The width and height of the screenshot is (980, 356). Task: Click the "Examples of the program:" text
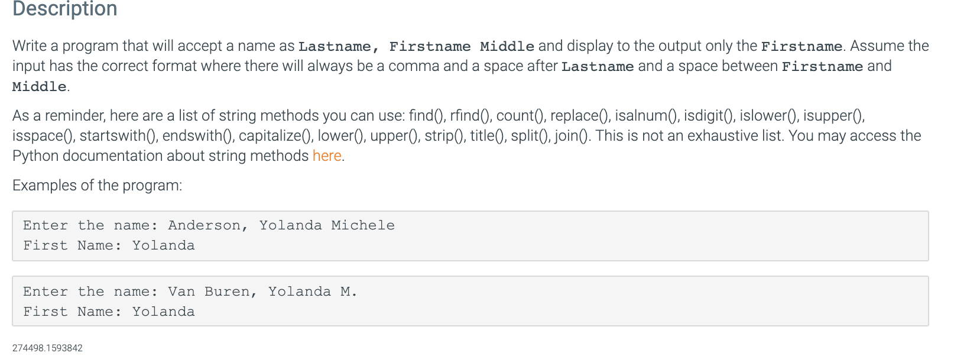(98, 185)
